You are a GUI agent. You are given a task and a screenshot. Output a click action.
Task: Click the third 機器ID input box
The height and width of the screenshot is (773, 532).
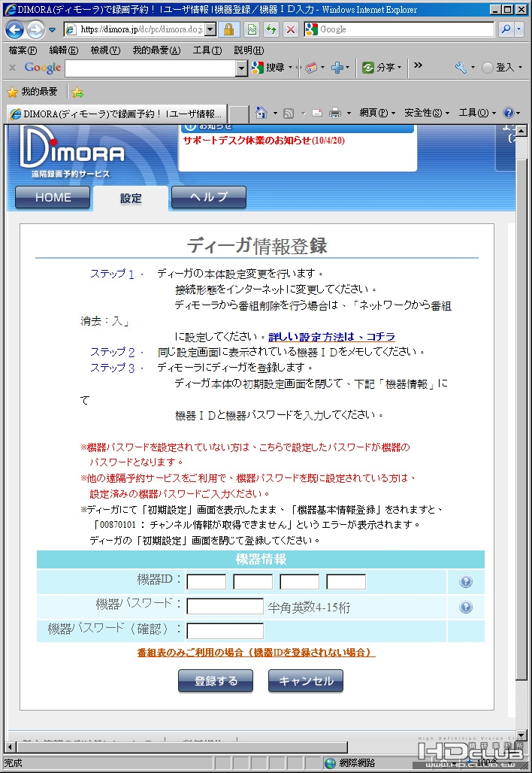[x=300, y=582]
